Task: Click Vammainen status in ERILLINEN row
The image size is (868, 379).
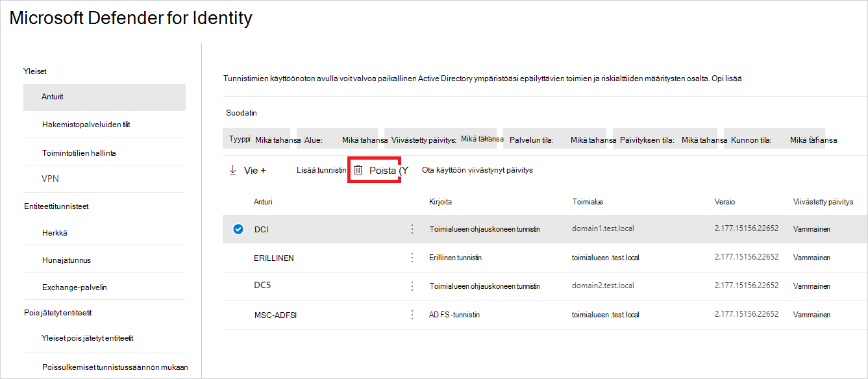Action: pyautogui.click(x=812, y=258)
